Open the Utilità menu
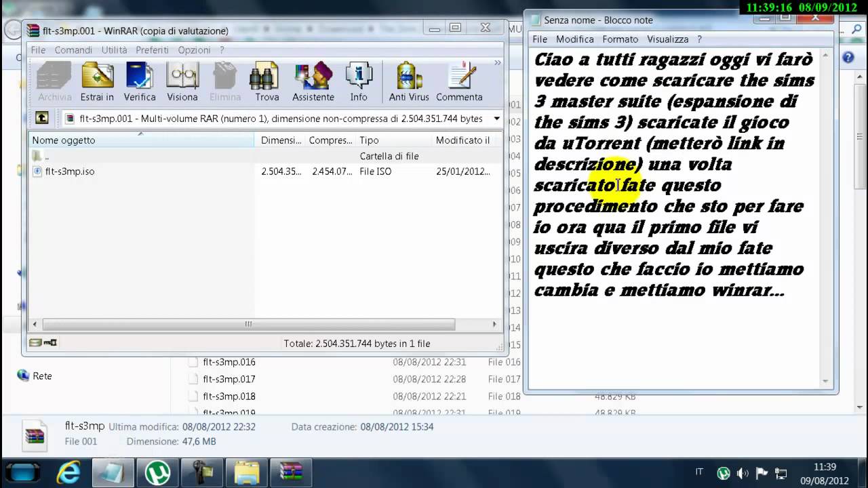This screenshot has width=868, height=488. click(114, 50)
